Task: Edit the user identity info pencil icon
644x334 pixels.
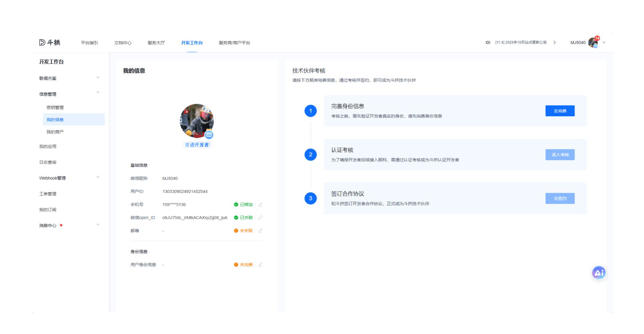Action: point(260,265)
